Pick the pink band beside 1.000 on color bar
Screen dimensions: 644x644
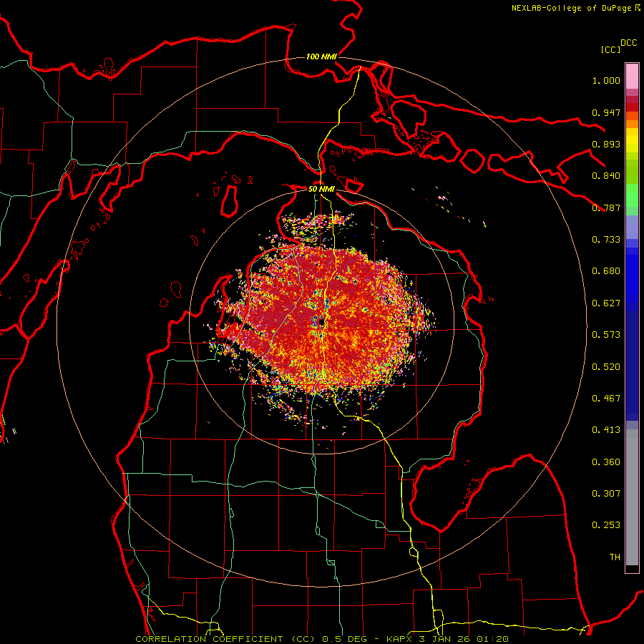632,77
